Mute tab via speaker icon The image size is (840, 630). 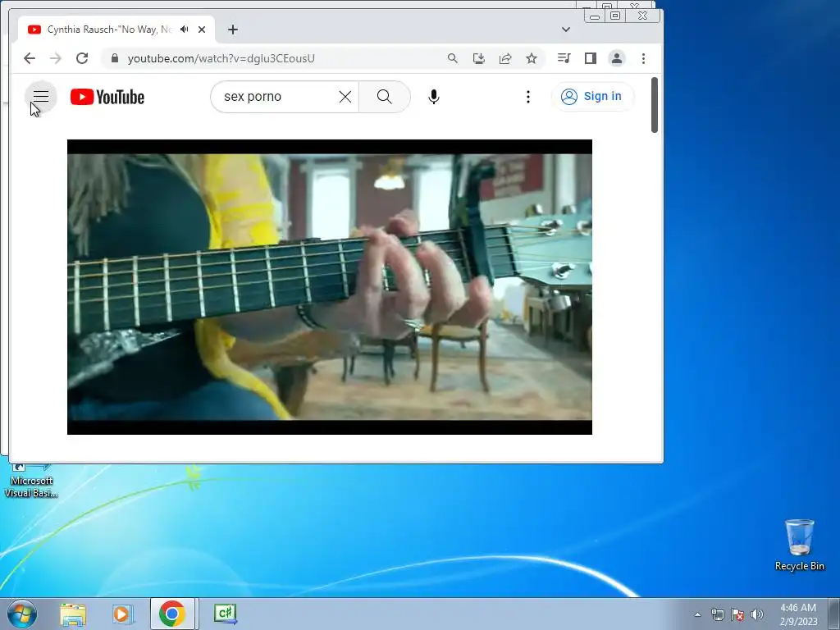(x=185, y=30)
